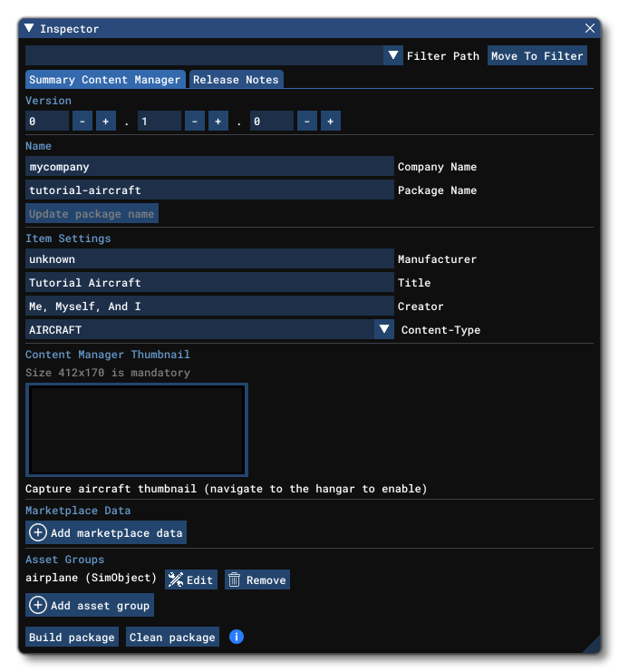Click the Filter Path input field
Screen dimensions: 619x672
click(x=204, y=55)
